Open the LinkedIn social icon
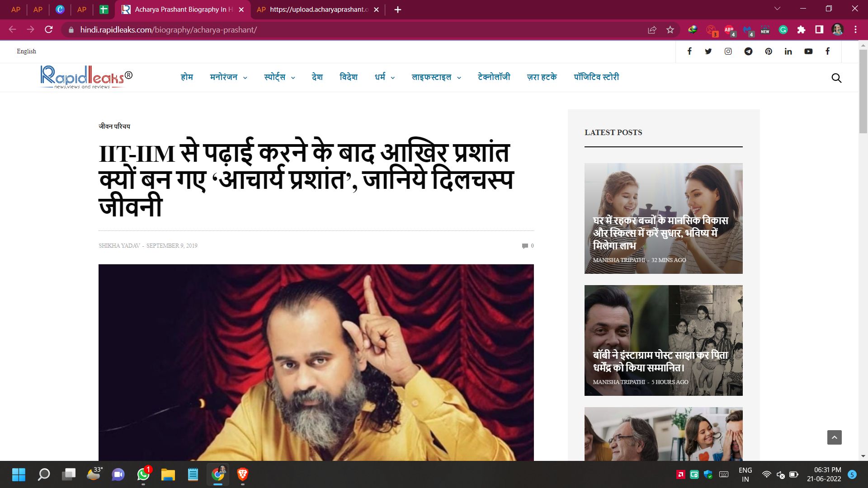Image resolution: width=868 pixels, height=488 pixels. tap(788, 52)
